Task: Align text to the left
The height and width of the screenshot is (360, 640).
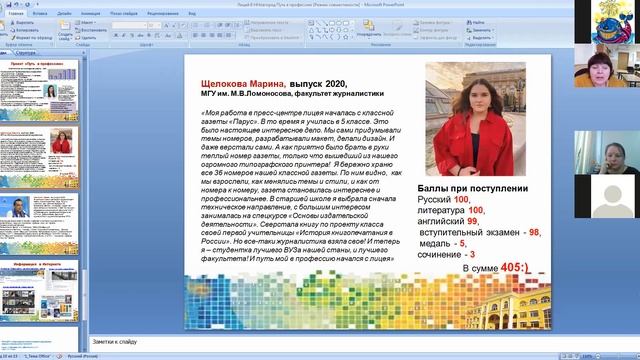Action: 196,36
